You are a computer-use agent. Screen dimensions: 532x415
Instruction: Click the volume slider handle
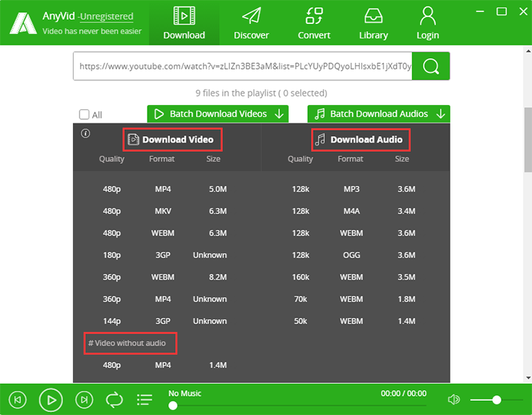497,400
